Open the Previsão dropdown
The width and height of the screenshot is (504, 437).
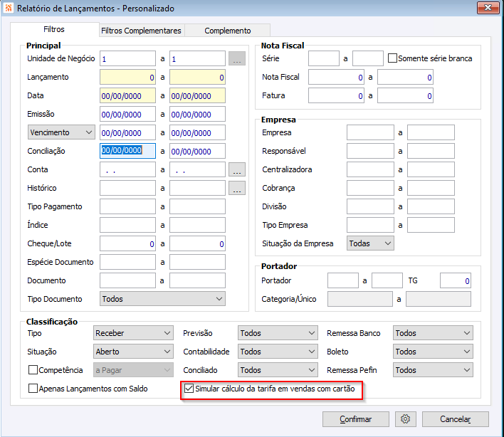point(278,333)
